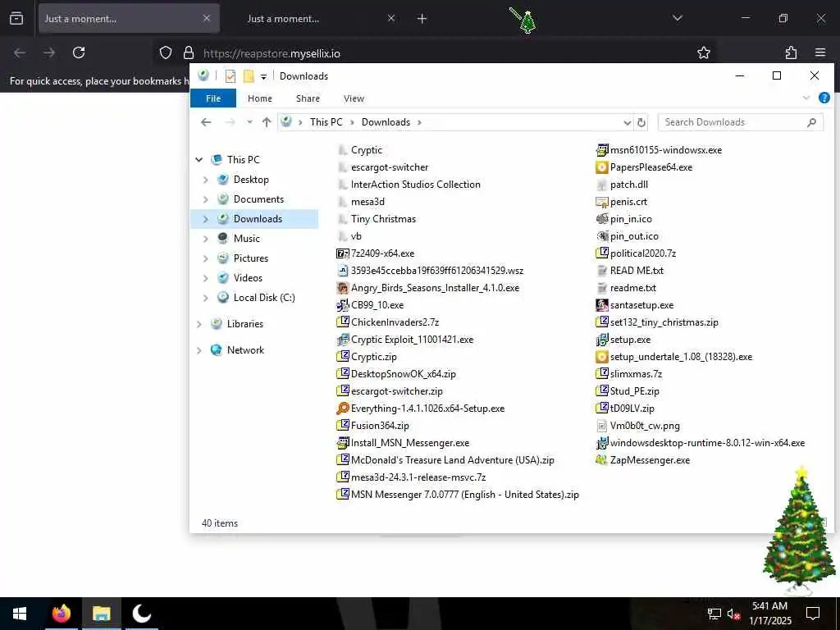Open the Firefox hamburger application menu
The width and height of the screenshot is (840, 630).
tap(820, 52)
